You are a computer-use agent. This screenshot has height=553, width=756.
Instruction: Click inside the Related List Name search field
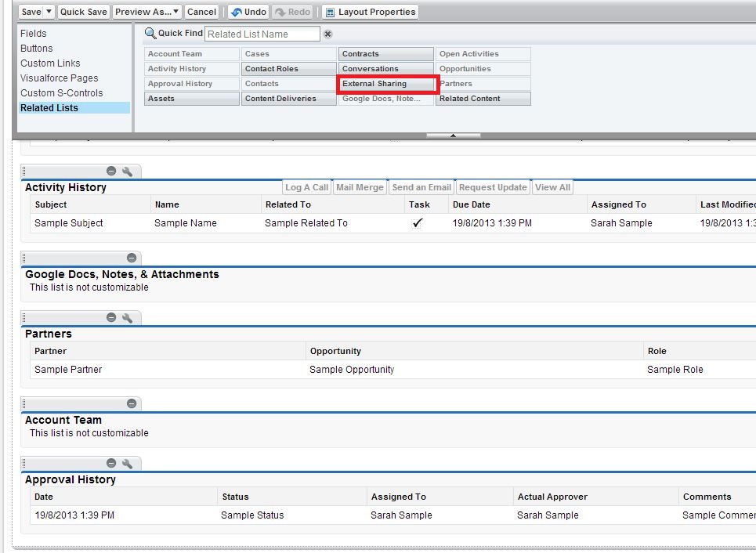pyautogui.click(x=262, y=34)
